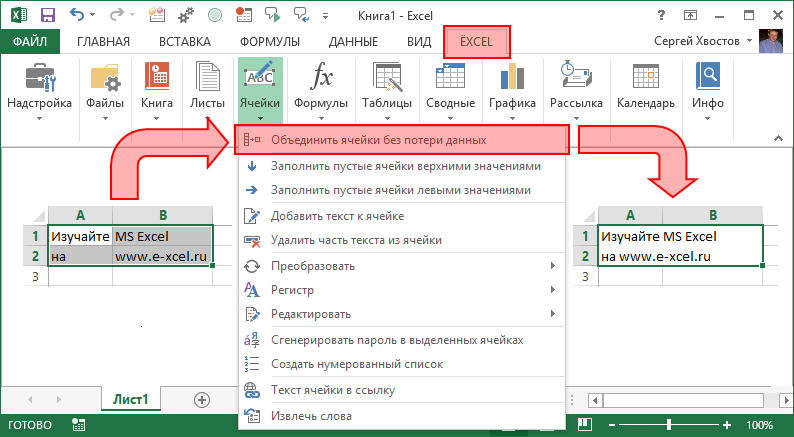This screenshot has width=794, height=437.
Task: Open the Листы sheets menu
Action: (207, 91)
